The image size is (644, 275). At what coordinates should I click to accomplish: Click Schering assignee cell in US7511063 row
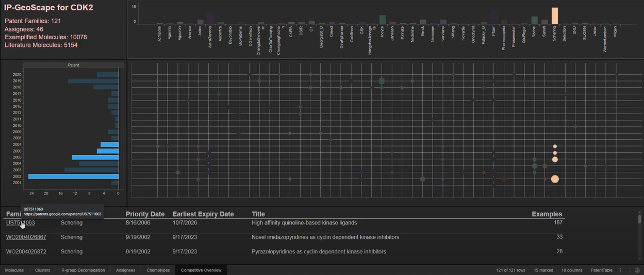pos(72,223)
